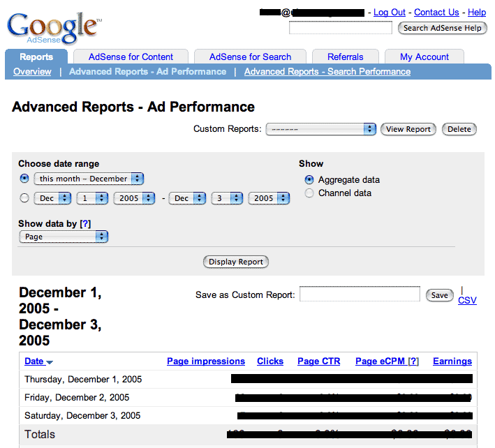Image resolution: width=495 pixels, height=448 pixels.
Task: Click the Help link
Action: [477, 13]
